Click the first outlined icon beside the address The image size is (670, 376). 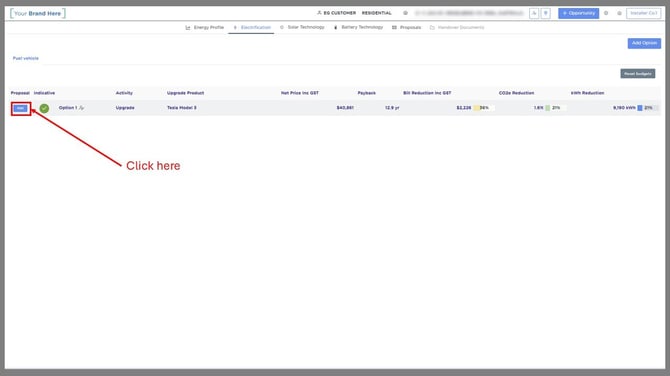tap(534, 13)
